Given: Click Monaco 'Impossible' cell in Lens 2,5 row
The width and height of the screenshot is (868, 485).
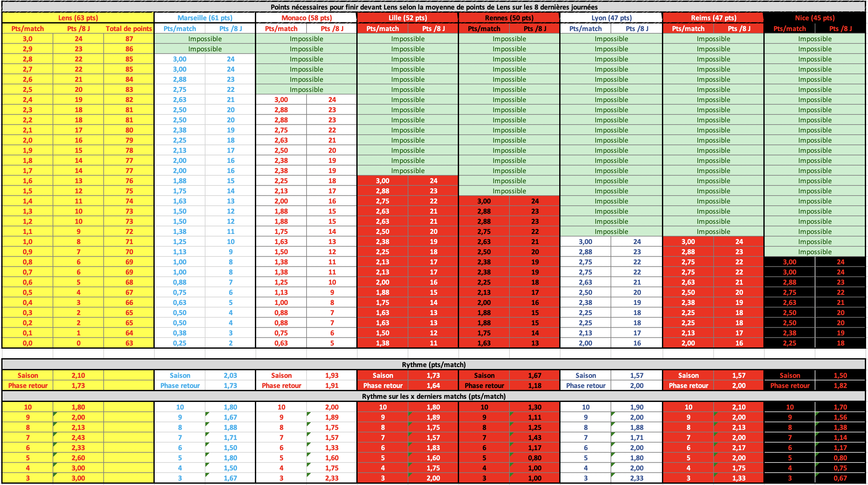Looking at the screenshot, I should pyautogui.click(x=307, y=90).
